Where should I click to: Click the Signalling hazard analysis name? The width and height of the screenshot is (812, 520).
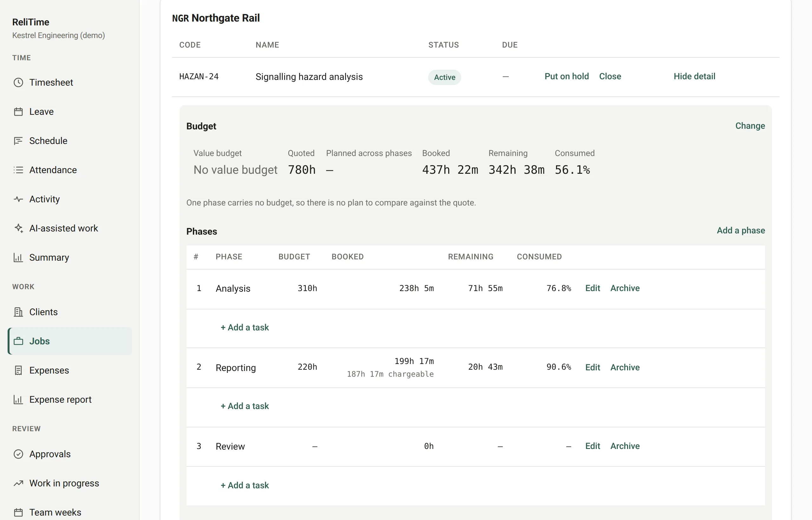(309, 77)
